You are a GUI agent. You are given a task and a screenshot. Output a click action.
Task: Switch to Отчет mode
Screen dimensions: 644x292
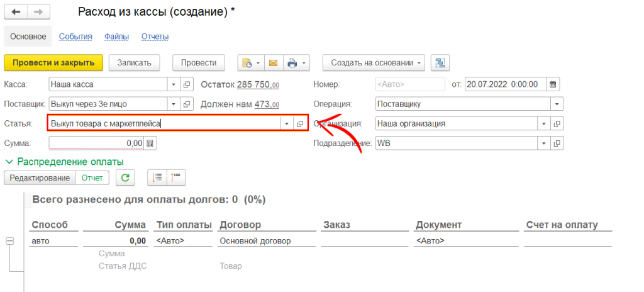tap(92, 178)
